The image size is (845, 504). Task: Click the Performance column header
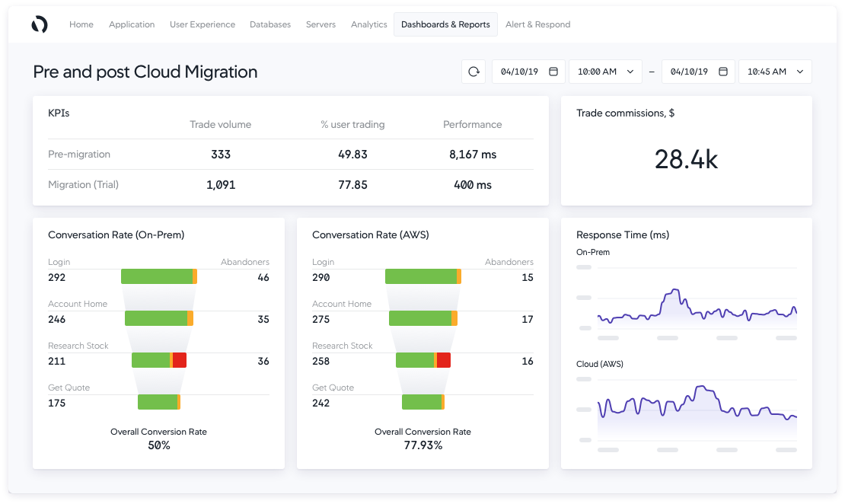(x=473, y=125)
